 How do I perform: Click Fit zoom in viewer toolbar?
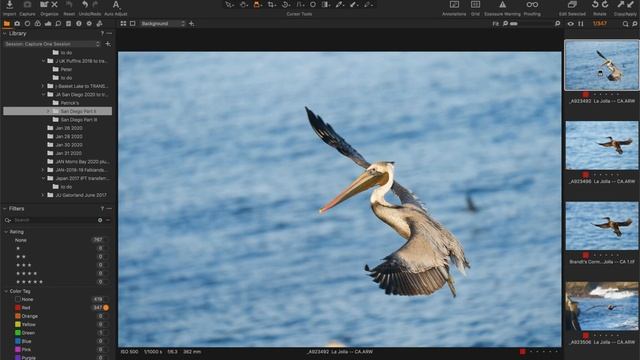[496, 24]
